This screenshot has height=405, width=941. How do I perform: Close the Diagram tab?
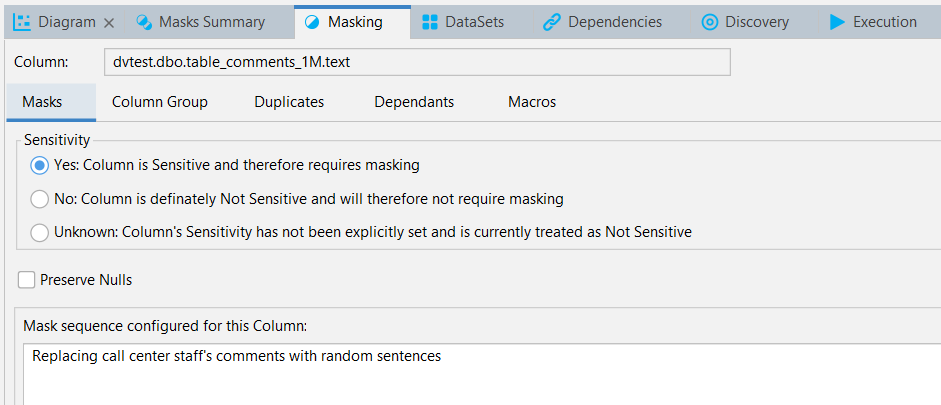point(109,23)
